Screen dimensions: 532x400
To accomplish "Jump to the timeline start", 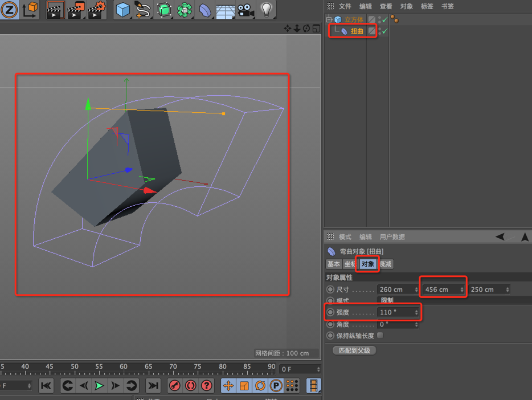I will (x=46, y=386).
